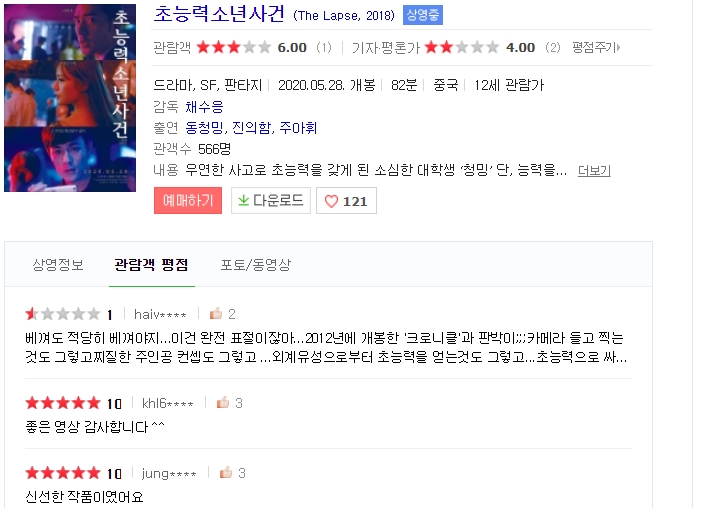Screen dimensions: 712x508
Task: Open director 채수응 link
Action: 204,107
